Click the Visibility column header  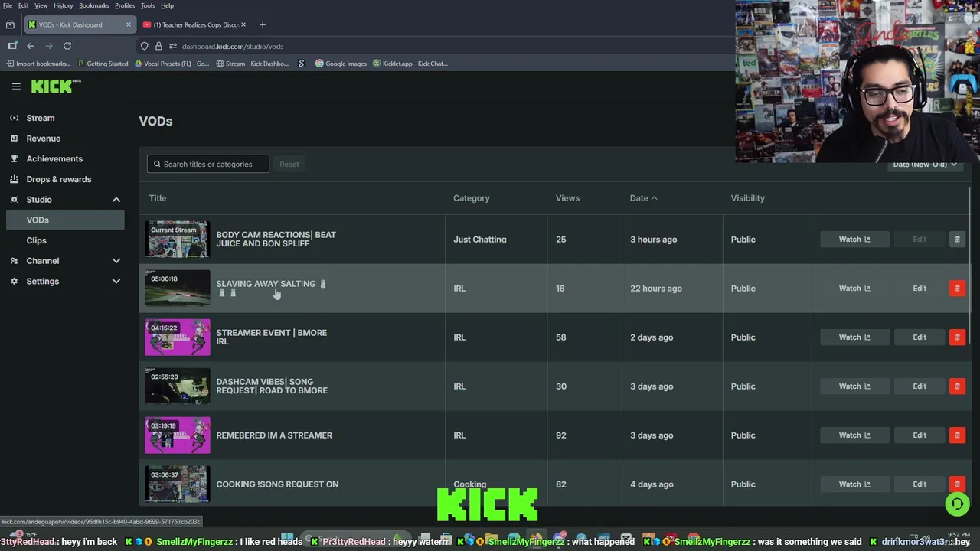pos(747,198)
